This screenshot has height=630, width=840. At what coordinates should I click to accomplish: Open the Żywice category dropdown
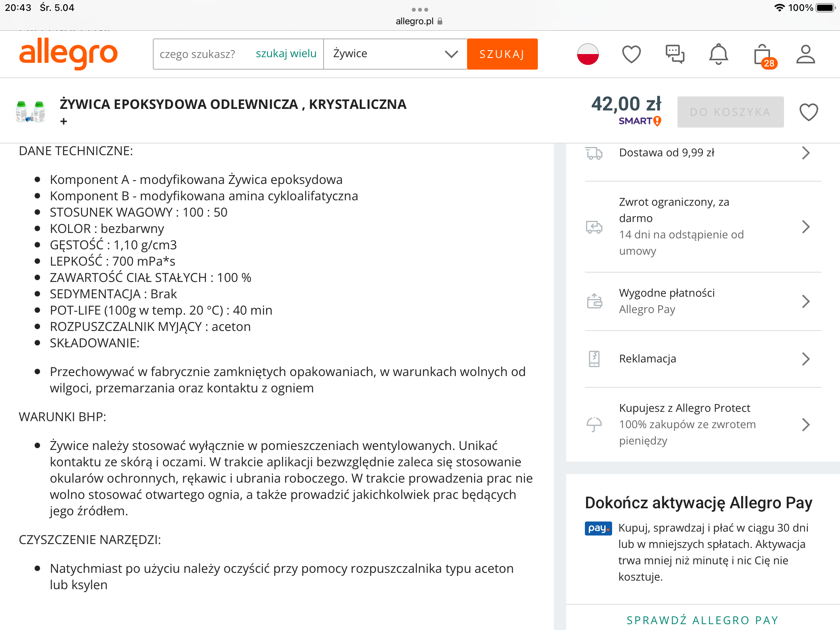395,54
